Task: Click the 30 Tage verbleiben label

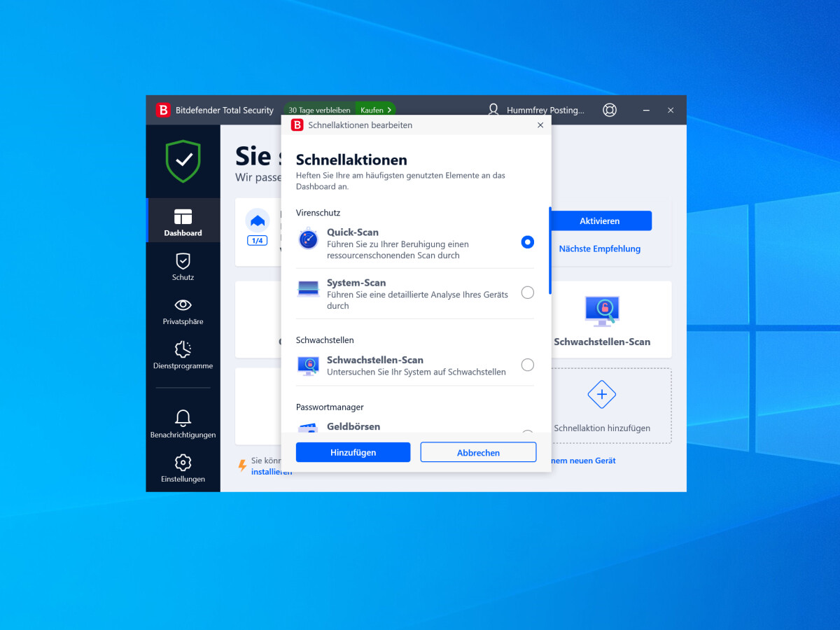Action: (320, 110)
